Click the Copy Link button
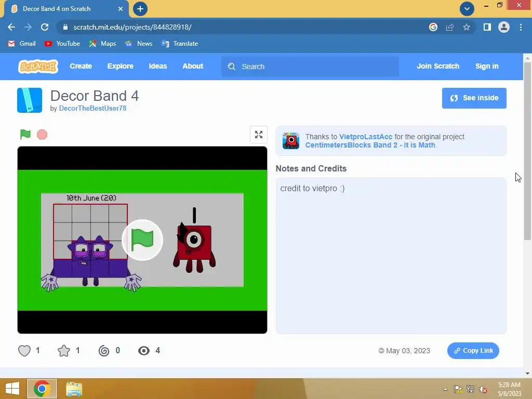Screen dimensions: 532x399 point(473,351)
